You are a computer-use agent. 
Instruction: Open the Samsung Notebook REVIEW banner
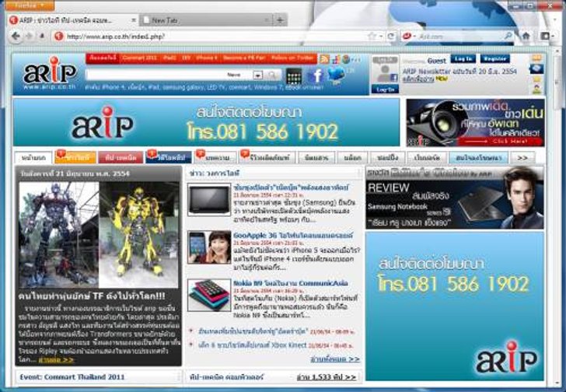point(455,198)
